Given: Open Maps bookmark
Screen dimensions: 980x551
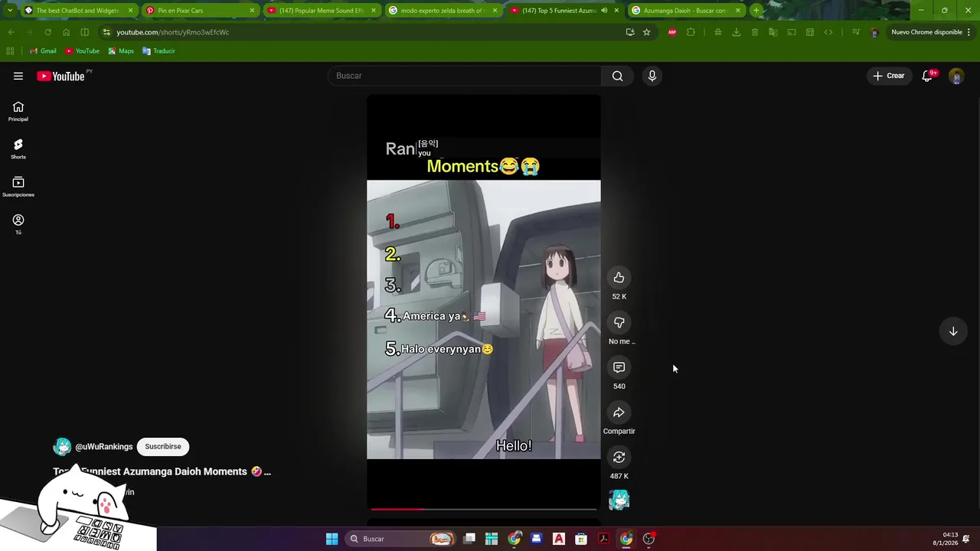Looking at the screenshot, I should click(121, 51).
